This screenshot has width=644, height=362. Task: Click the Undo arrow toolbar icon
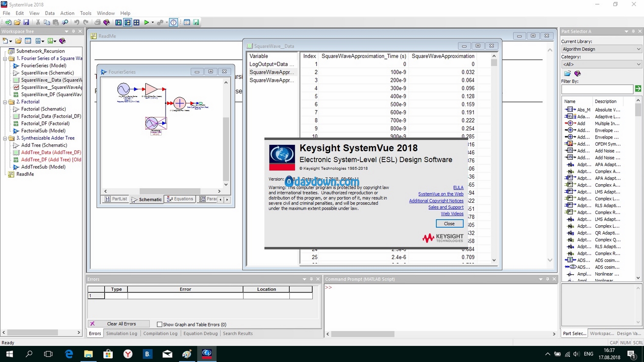tap(77, 22)
